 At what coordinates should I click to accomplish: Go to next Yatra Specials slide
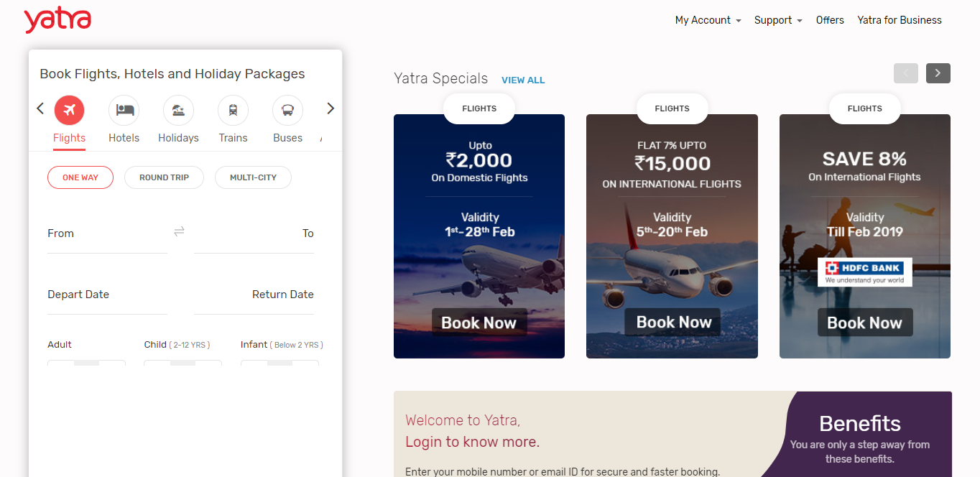pyautogui.click(x=938, y=73)
